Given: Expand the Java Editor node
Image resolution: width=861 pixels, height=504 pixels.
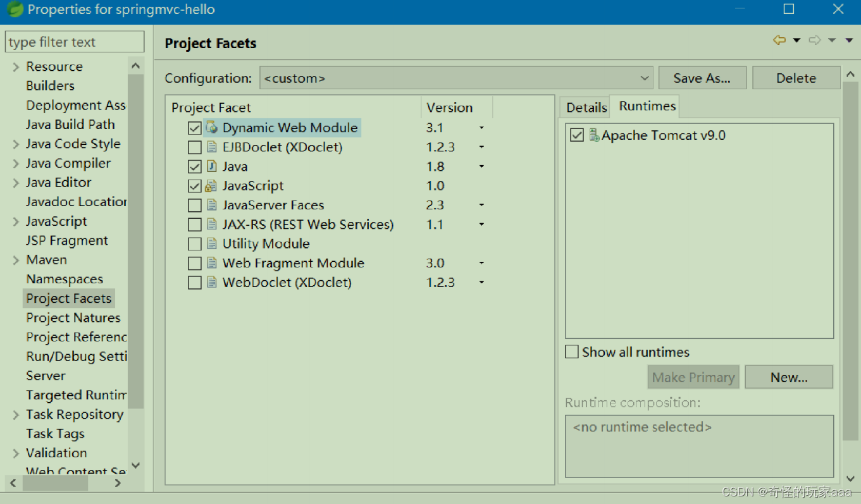Looking at the screenshot, I should coord(16,183).
